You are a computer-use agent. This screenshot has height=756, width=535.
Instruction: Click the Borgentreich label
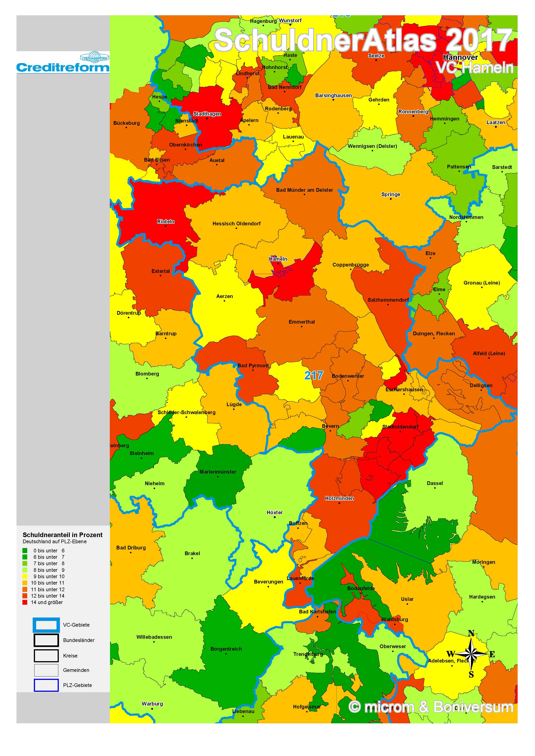click(x=226, y=649)
